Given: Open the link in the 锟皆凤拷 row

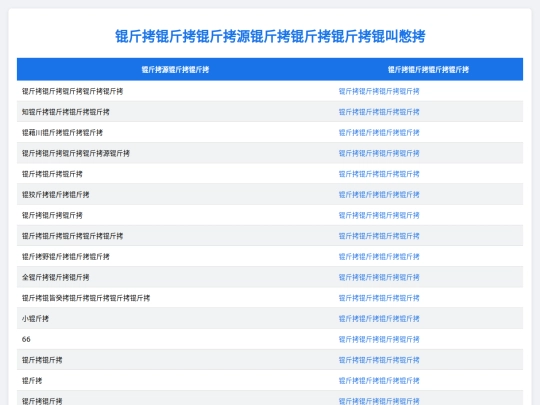Looking at the screenshot, I should click(x=379, y=298).
